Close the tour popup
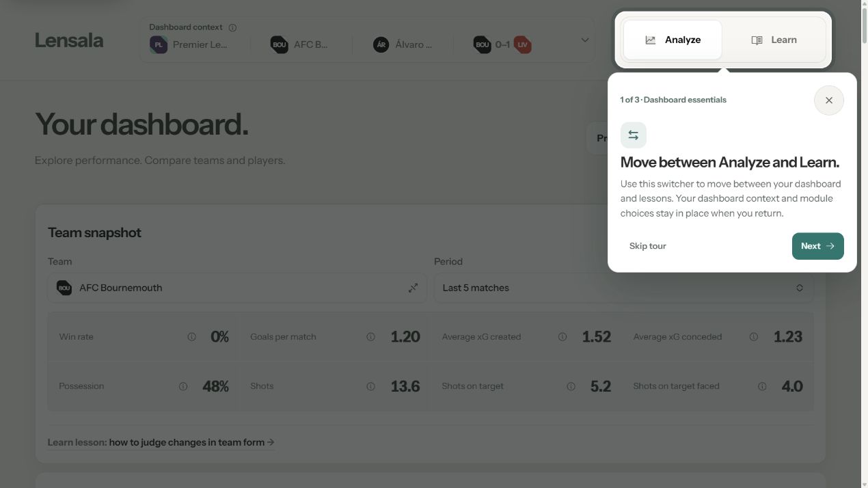 coord(829,100)
